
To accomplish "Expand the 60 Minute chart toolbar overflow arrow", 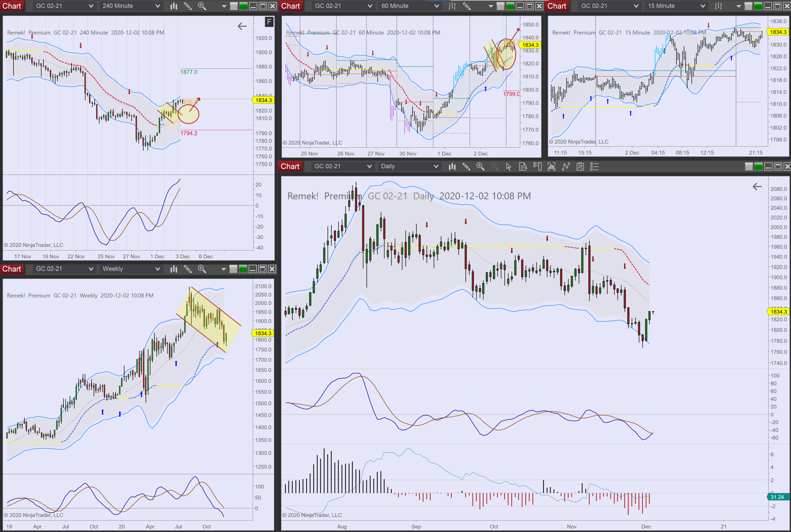I will point(490,6).
